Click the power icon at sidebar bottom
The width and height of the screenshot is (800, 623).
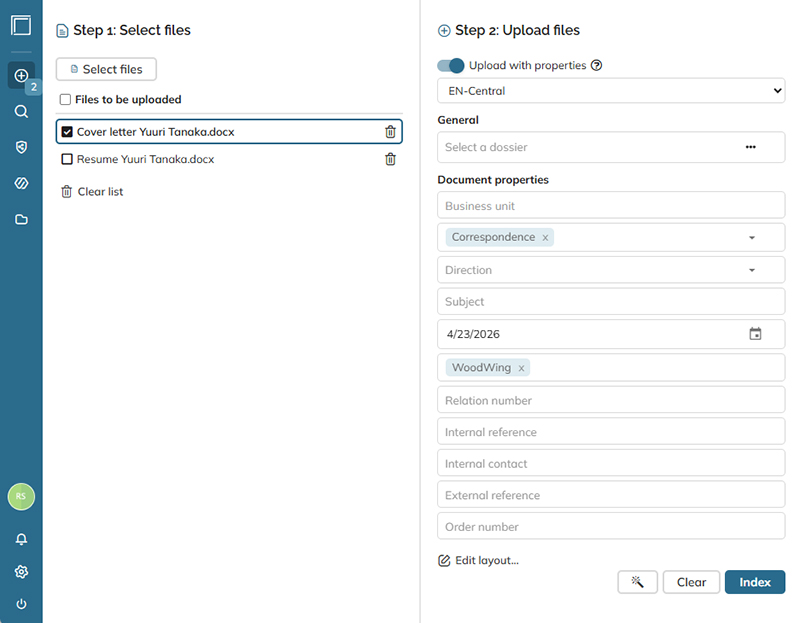[20, 603]
